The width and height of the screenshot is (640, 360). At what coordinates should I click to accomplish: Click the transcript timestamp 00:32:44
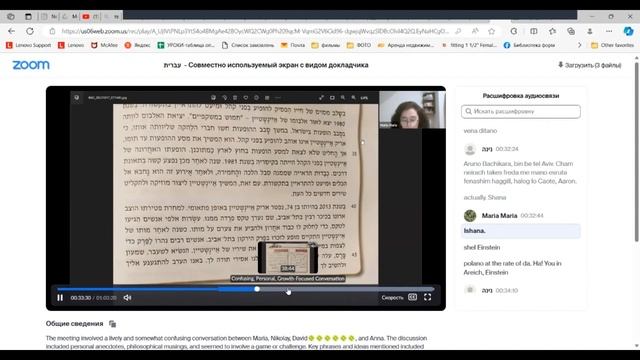coord(532,216)
